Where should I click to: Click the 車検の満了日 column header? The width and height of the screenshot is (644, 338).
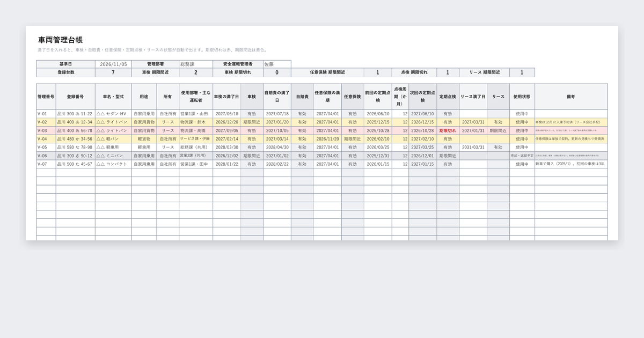[x=226, y=97]
